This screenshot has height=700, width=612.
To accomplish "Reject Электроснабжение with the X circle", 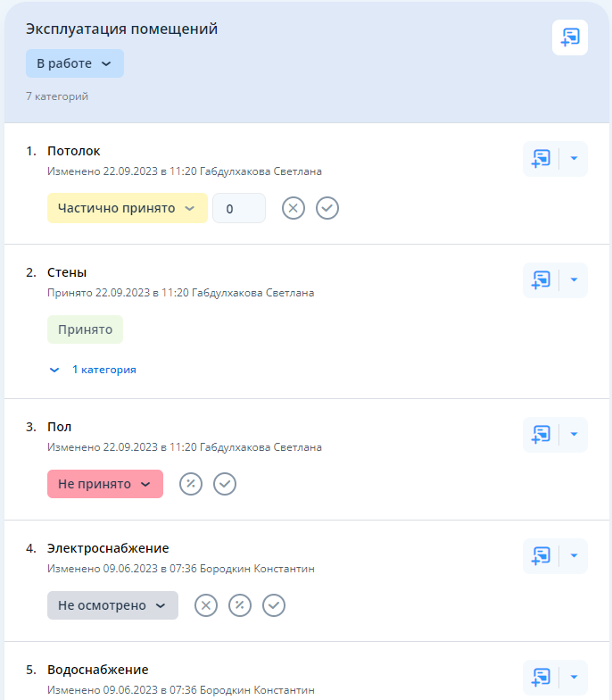I will click(x=206, y=605).
